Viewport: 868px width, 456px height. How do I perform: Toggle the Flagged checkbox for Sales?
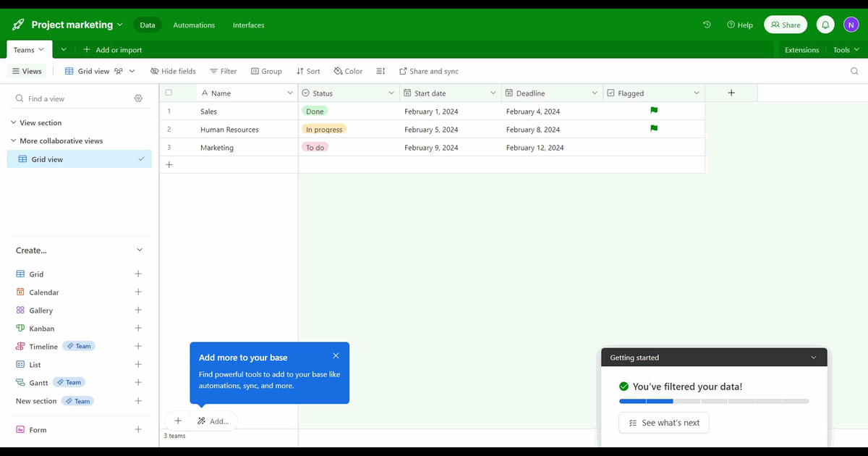654,111
